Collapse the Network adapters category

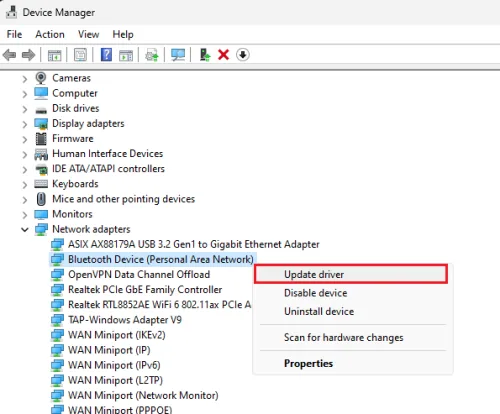[x=25, y=229]
